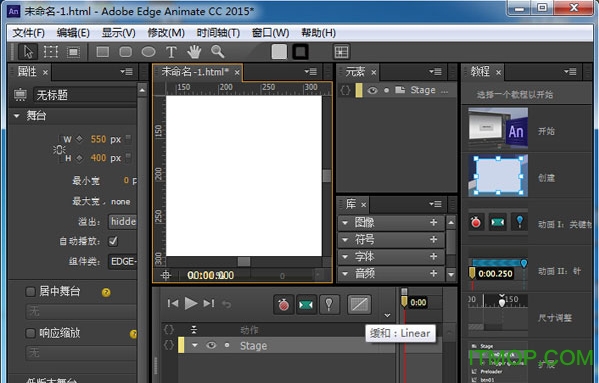Click the 550 width value

[x=98, y=139]
